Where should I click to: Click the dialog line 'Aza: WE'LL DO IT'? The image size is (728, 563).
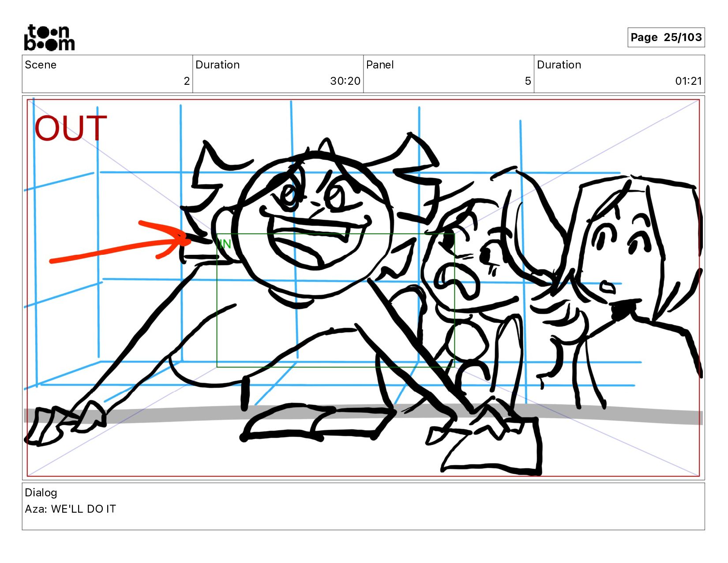(x=70, y=509)
